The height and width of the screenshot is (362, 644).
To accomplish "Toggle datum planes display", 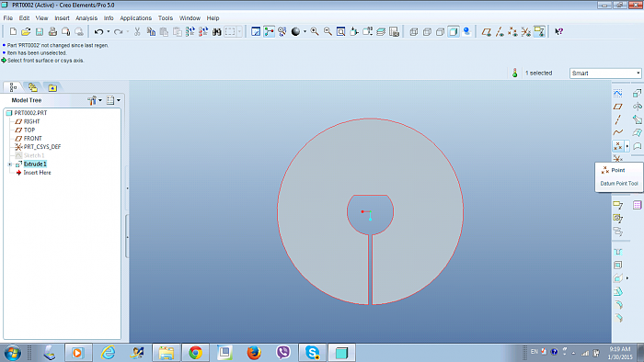I will [487, 31].
